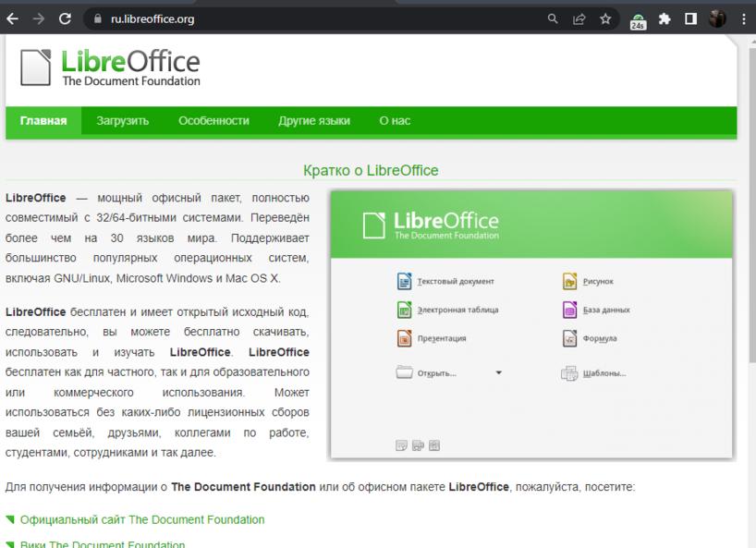The image size is (756, 548).
Task: Click the Формула Math icon
Action: [569, 338]
